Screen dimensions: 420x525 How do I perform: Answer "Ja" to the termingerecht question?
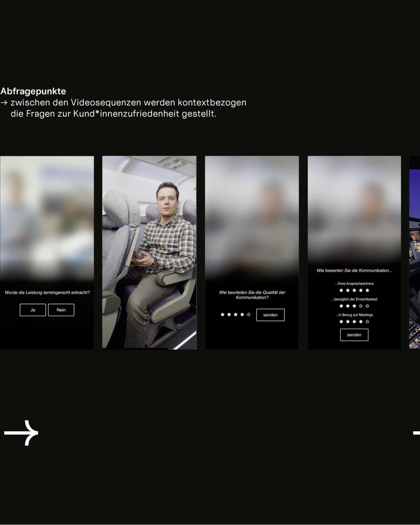[33, 310]
